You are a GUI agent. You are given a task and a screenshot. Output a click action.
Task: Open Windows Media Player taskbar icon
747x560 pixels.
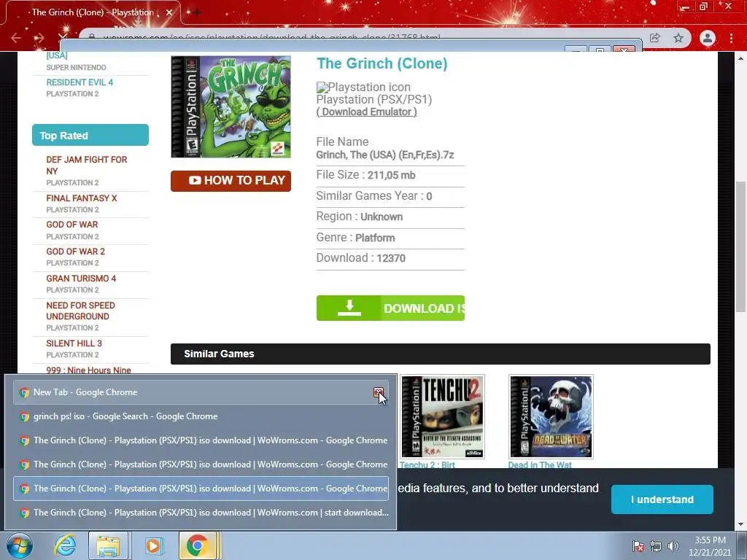coord(153,545)
